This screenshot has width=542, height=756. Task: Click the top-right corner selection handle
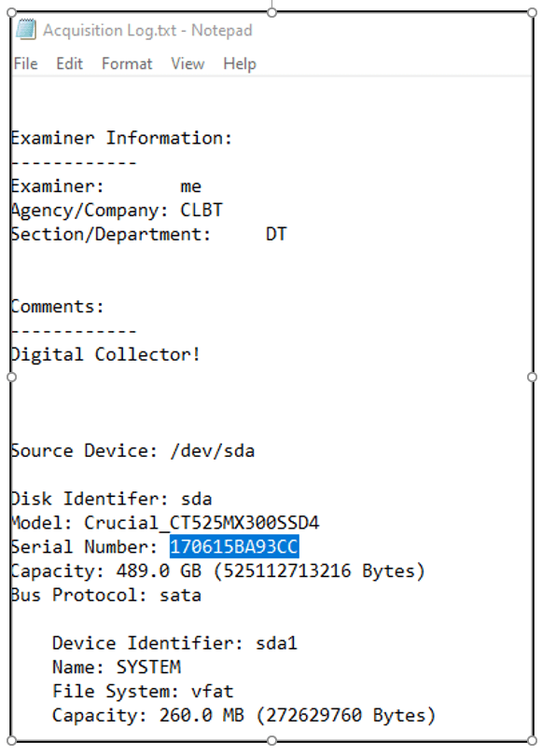[x=532, y=12]
